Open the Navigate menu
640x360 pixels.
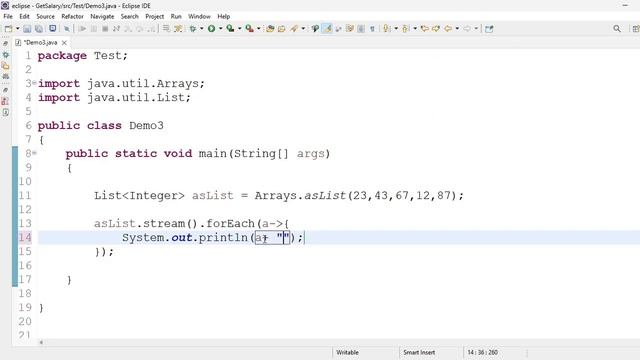[102, 16]
